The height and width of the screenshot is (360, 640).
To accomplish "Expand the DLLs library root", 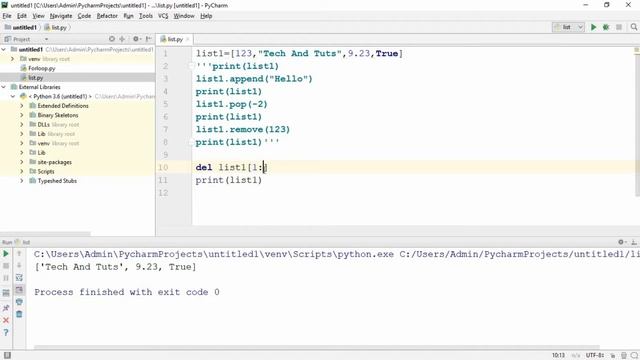I will click(x=22, y=124).
